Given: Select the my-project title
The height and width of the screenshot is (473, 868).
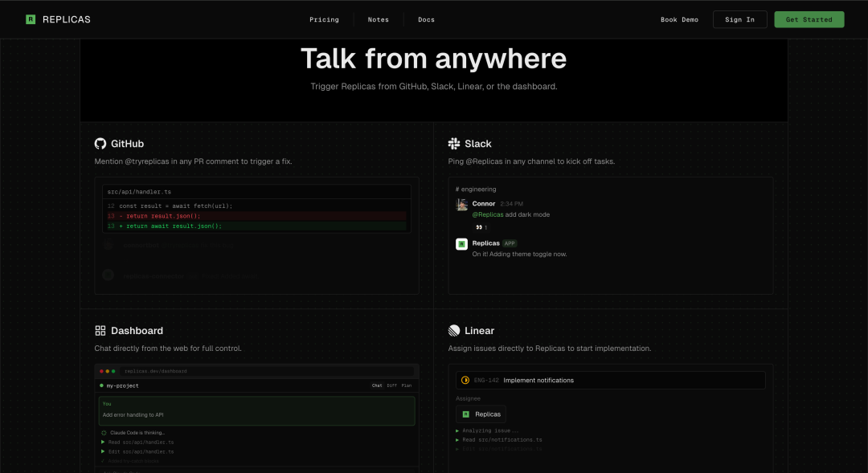Looking at the screenshot, I should point(122,385).
